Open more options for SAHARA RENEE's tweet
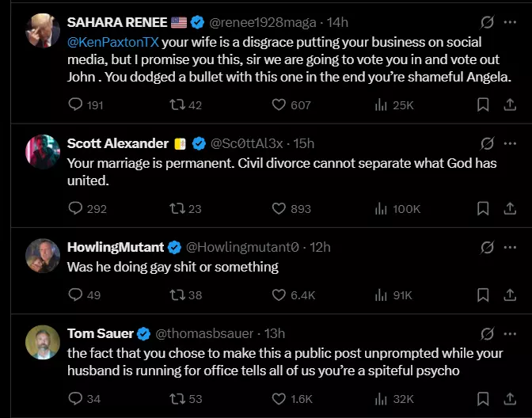The width and height of the screenshot is (532, 418). [510, 22]
